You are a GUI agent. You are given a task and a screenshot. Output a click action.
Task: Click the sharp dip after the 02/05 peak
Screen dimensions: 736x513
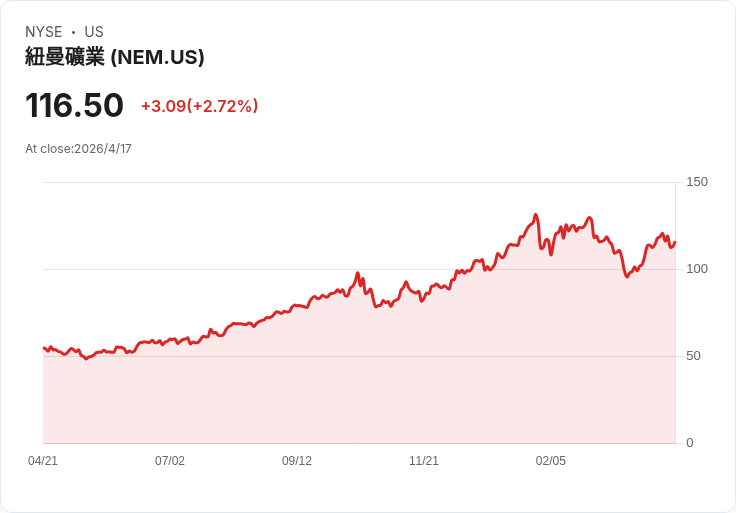tap(627, 276)
